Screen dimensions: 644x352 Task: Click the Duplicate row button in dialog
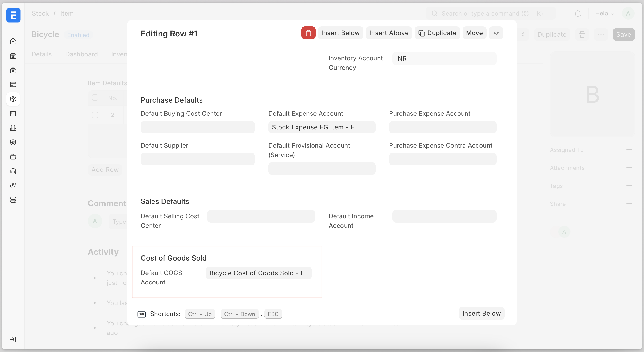[x=437, y=33]
